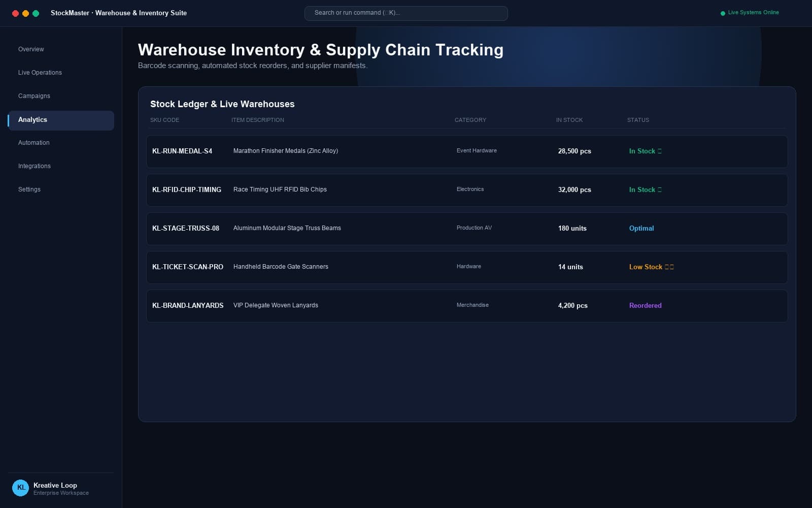812x508 pixels.
Task: Select SKU KL-RFID-CHIP-TIMING
Action: pyautogui.click(x=187, y=190)
